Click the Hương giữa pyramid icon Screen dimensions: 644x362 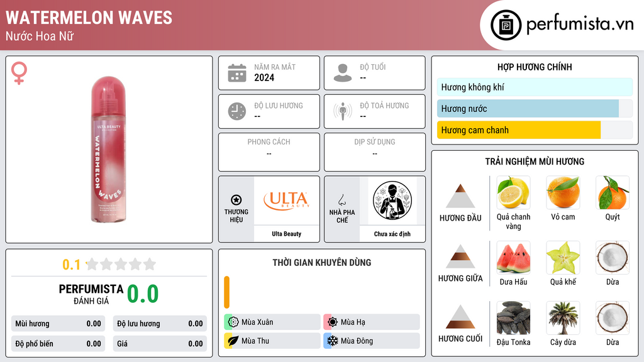(460, 256)
